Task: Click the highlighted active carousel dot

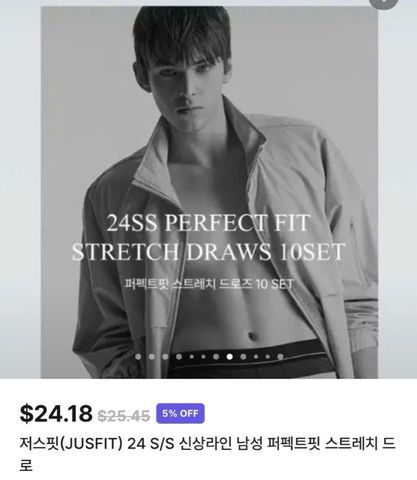Action: [230, 357]
